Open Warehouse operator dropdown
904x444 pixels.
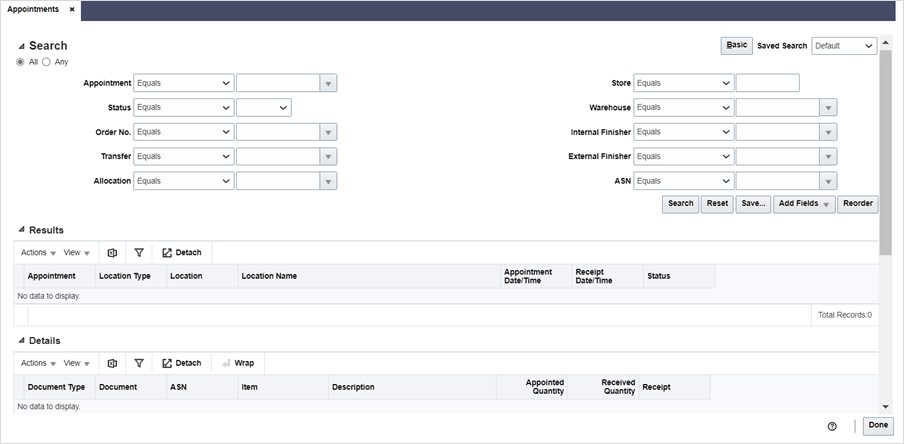[684, 107]
